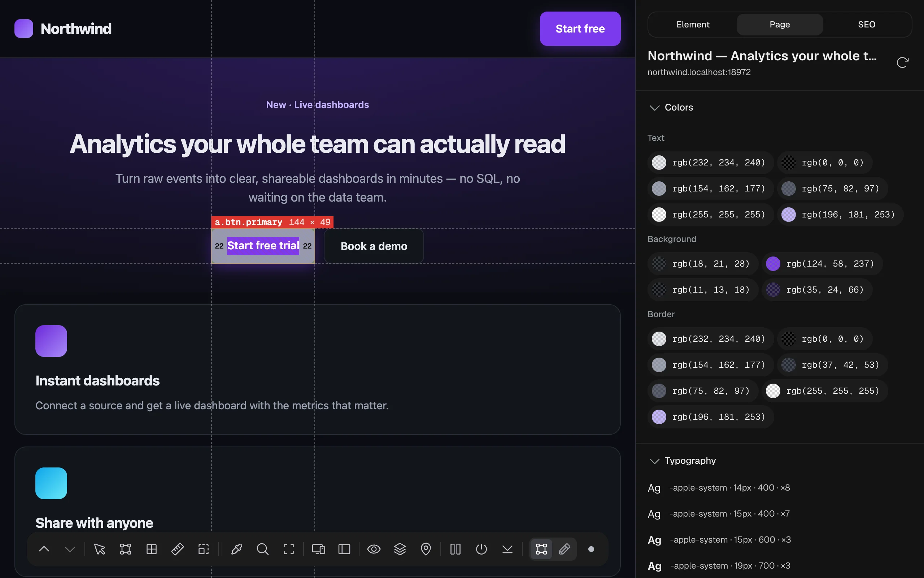This screenshot has width=924, height=578.
Task: Switch to the Element tab
Action: click(693, 25)
